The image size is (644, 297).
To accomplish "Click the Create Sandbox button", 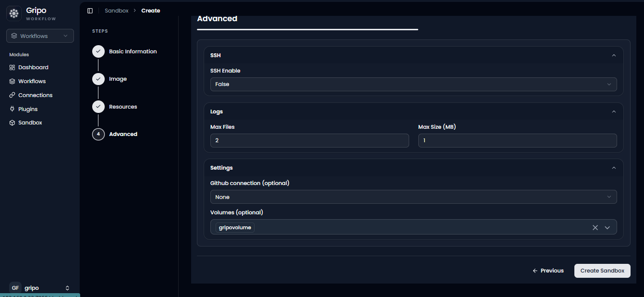I will pos(602,271).
